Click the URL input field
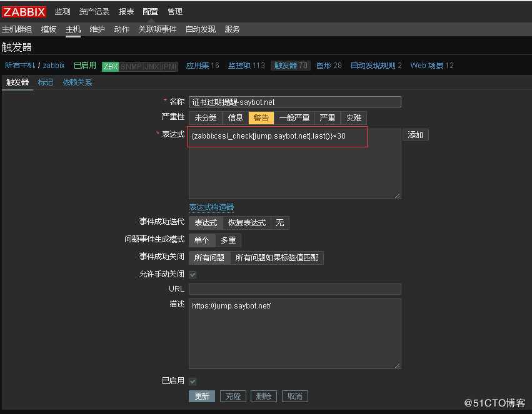Viewport: 532px width, 414px height. tap(295, 289)
